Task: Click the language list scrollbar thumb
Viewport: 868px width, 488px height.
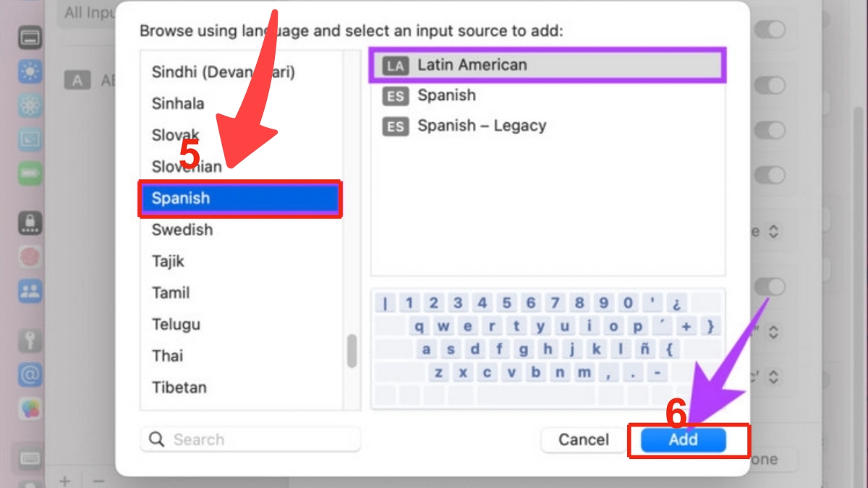Action: (x=352, y=351)
